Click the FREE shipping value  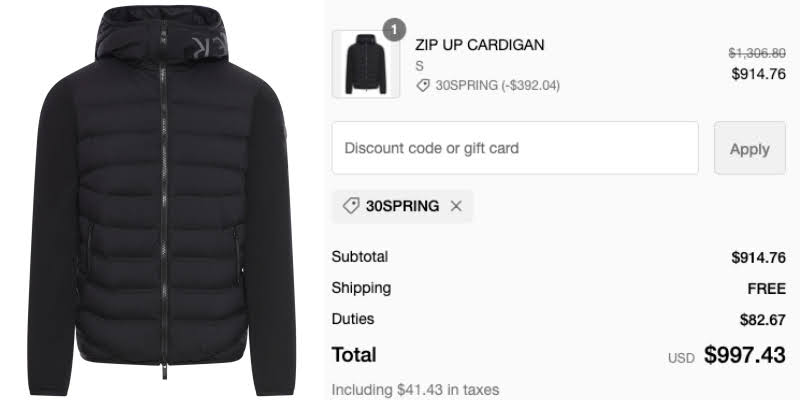pyautogui.click(x=767, y=289)
